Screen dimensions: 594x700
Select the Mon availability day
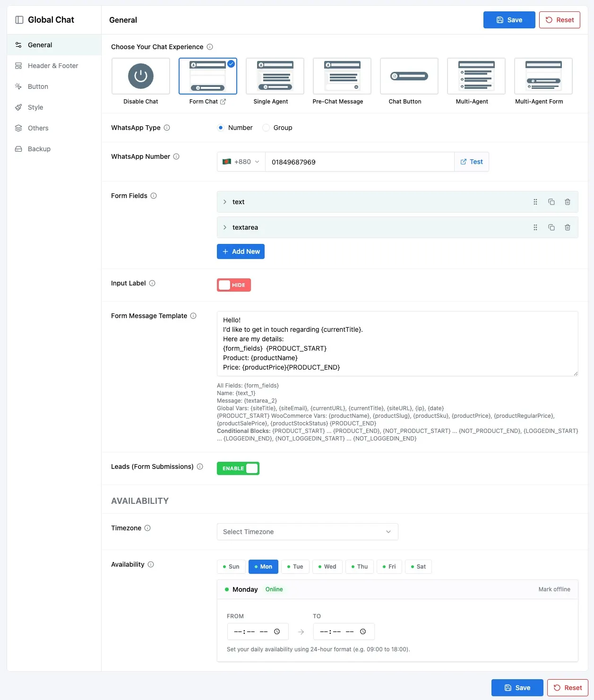click(x=263, y=567)
